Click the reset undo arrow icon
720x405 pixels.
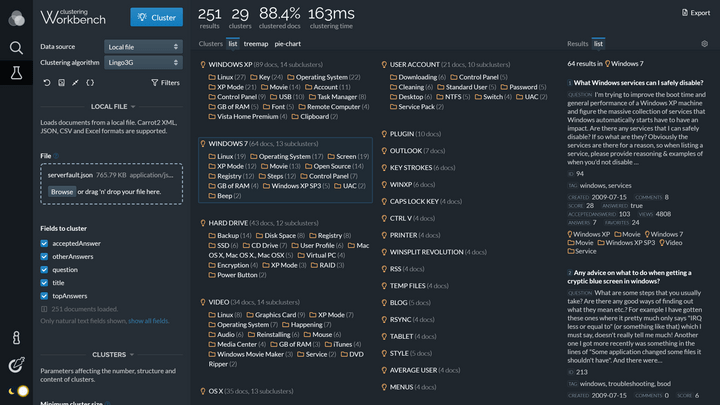coord(47,83)
